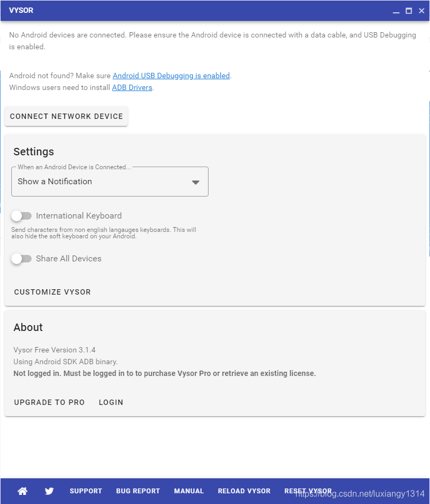
Task: Click Upgrade to Pro button
Action: [49, 402]
